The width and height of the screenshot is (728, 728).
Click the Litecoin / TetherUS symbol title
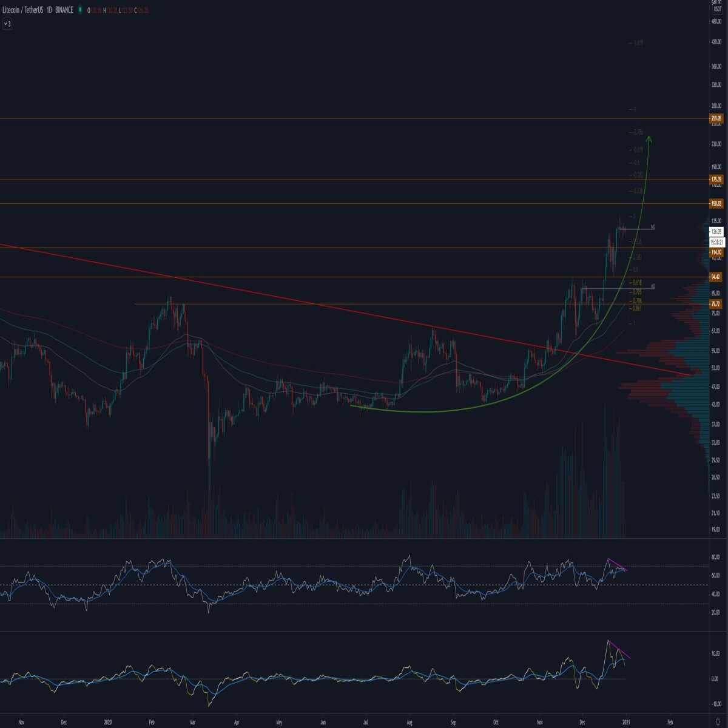pos(22,10)
